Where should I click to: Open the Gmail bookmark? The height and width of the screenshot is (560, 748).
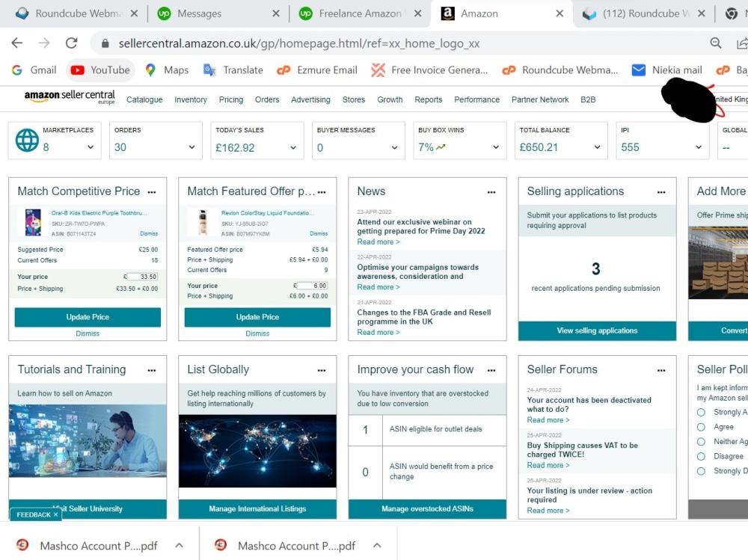tap(34, 70)
